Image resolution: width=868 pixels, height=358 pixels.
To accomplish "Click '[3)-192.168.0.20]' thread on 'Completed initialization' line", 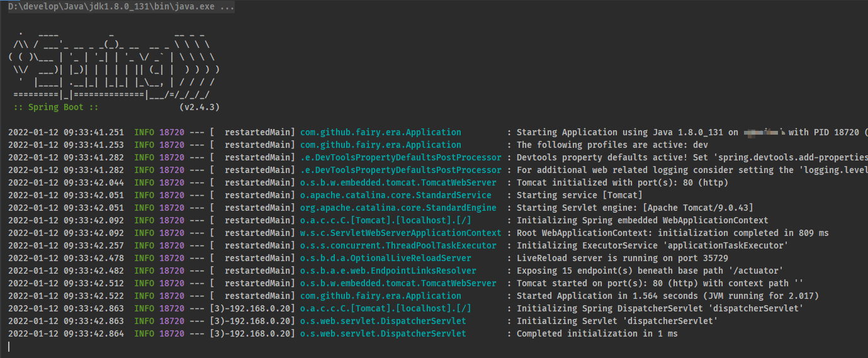I will point(252,333).
